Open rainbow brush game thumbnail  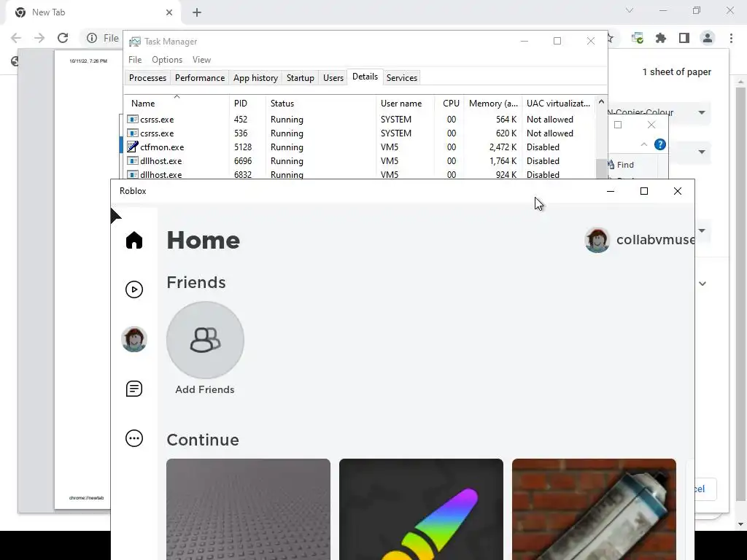click(421, 509)
